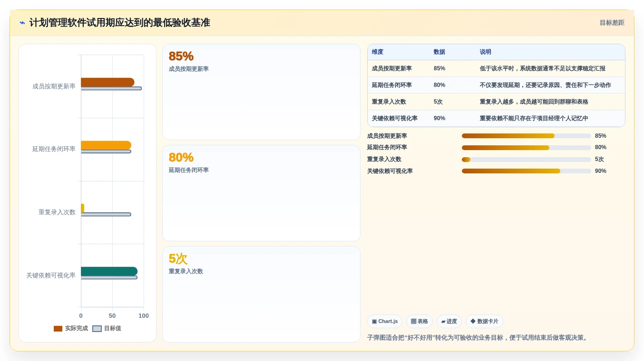Click the 说明 table column header
The width and height of the screenshot is (644, 361).
pos(486,52)
